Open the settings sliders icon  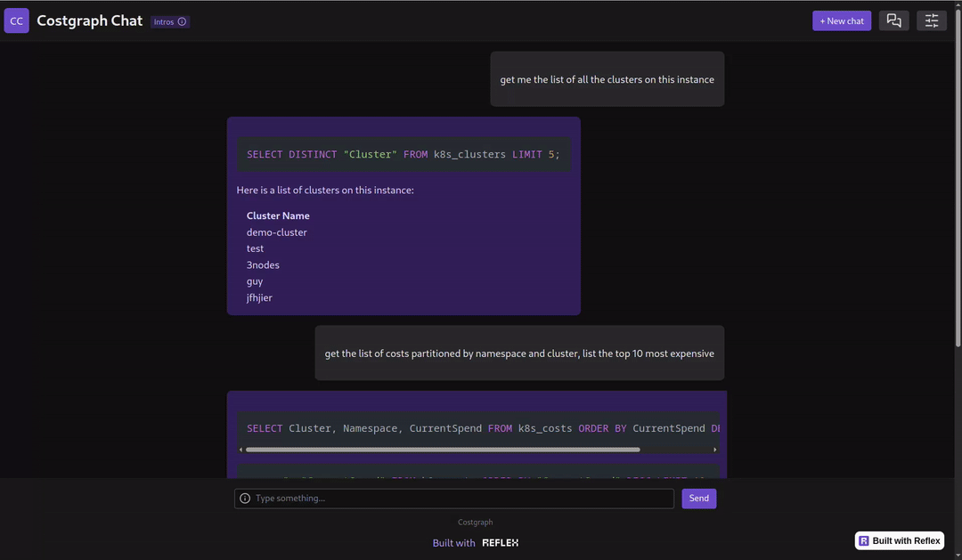[931, 20]
